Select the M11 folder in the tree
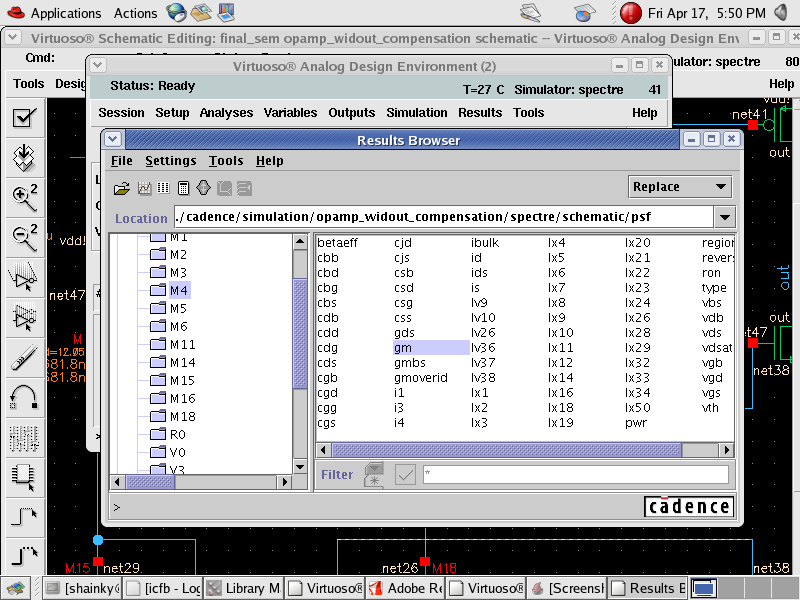The height and width of the screenshot is (600, 800). 173,344
